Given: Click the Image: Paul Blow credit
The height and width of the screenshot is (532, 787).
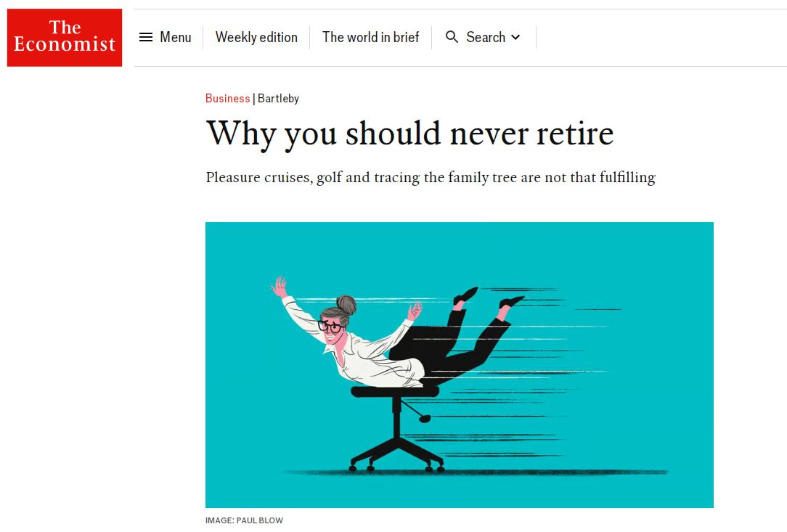Looking at the screenshot, I should (x=244, y=520).
